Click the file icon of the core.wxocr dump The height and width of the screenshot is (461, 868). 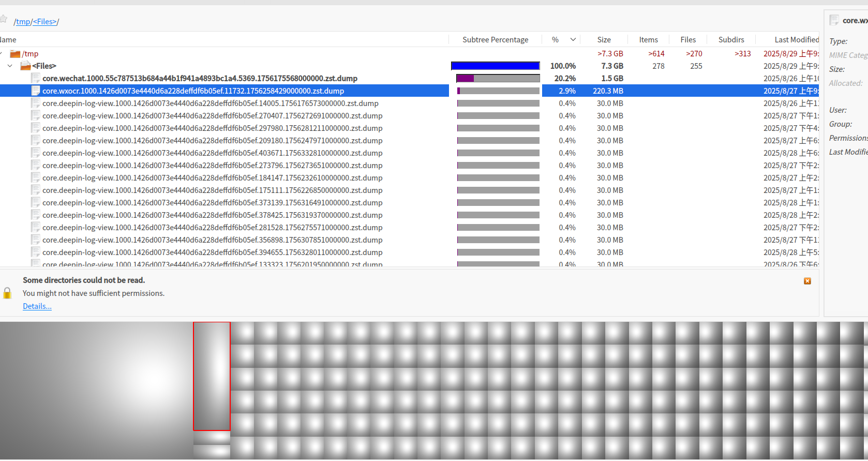[x=36, y=91]
